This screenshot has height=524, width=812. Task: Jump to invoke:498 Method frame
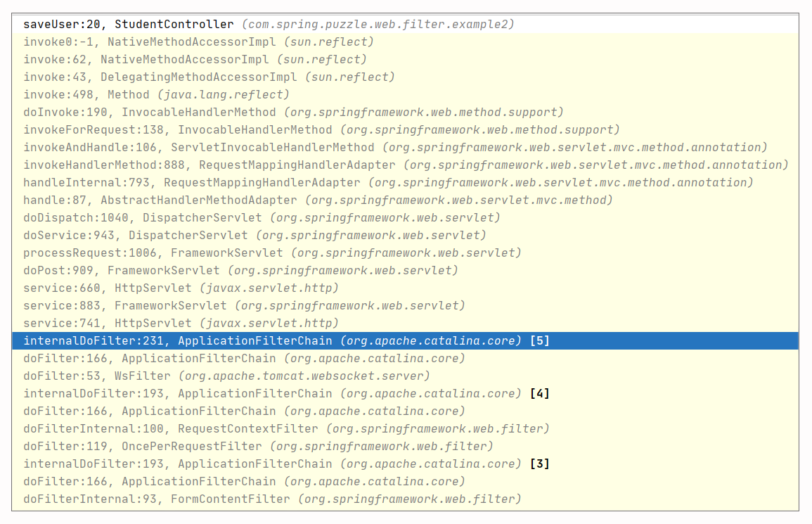tap(156, 95)
